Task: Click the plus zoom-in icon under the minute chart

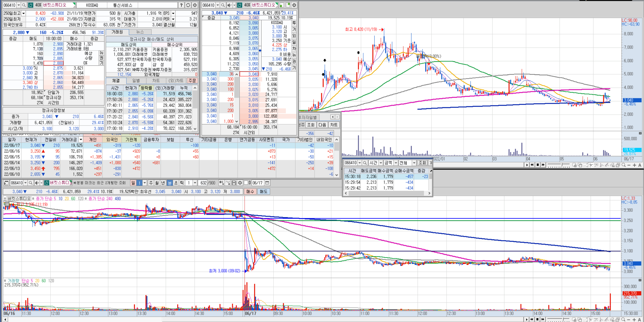Action: (x=635, y=319)
